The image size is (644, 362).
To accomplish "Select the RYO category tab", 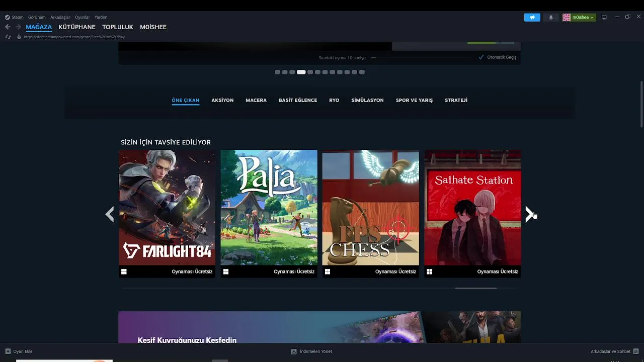I will pyautogui.click(x=334, y=100).
